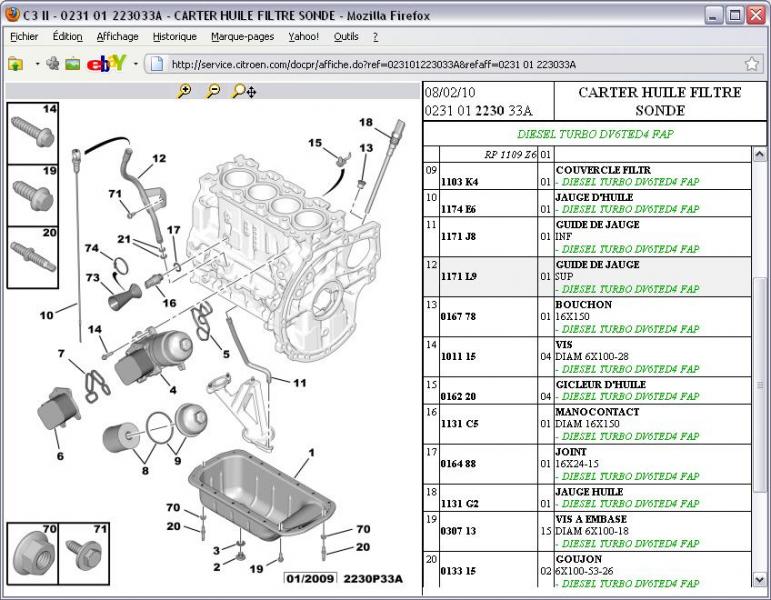Click label 12 upper dipstick guide

point(159,158)
